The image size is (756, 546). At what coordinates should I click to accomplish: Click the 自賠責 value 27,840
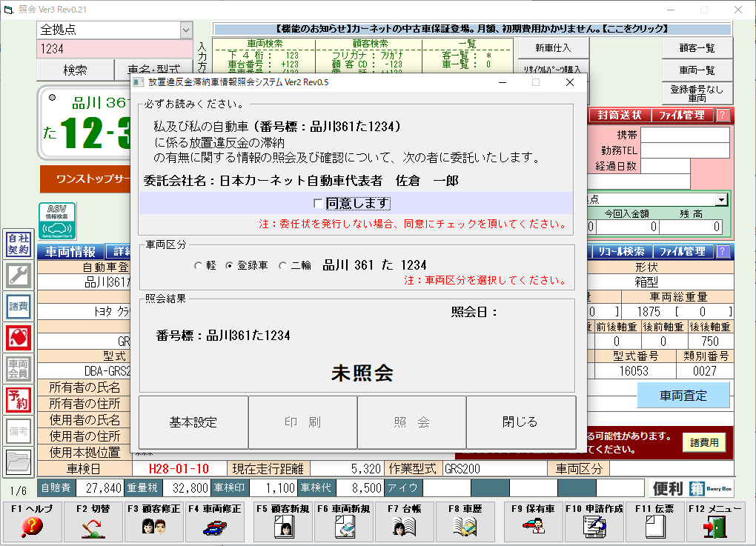pos(100,488)
